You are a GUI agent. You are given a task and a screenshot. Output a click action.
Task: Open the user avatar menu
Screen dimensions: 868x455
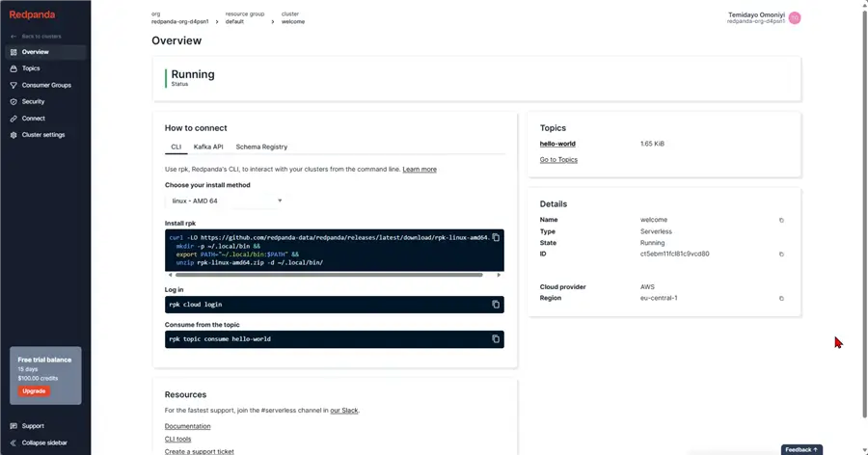(795, 17)
